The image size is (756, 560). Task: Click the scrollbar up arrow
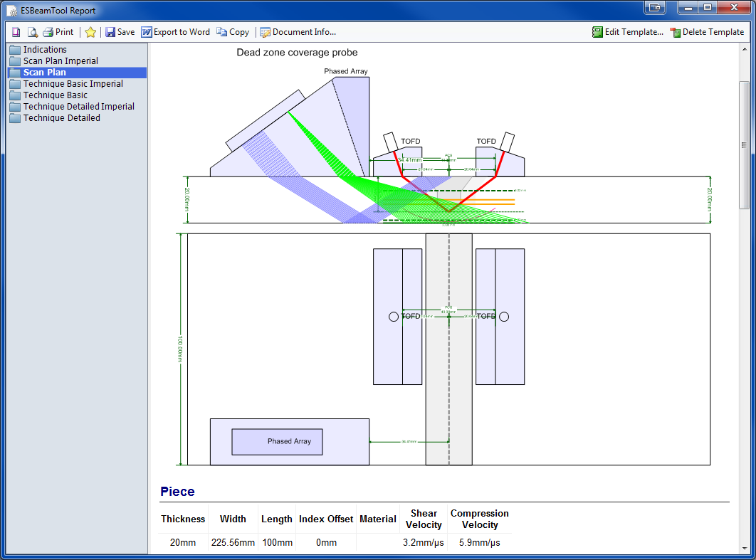(x=745, y=49)
